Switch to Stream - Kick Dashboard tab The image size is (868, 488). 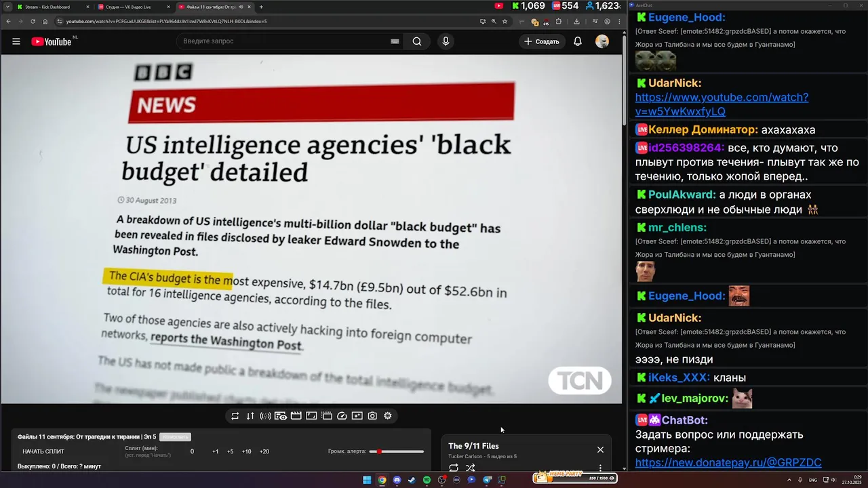pos(53,7)
